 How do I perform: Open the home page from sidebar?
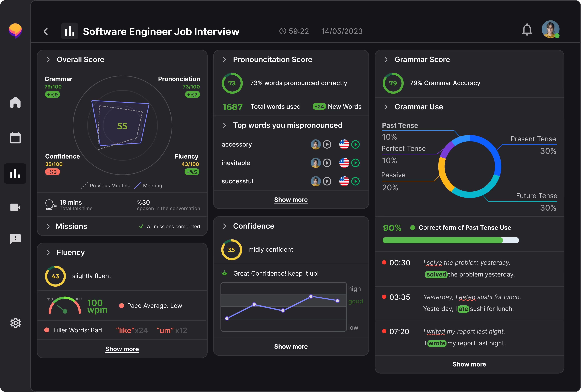[x=15, y=102]
